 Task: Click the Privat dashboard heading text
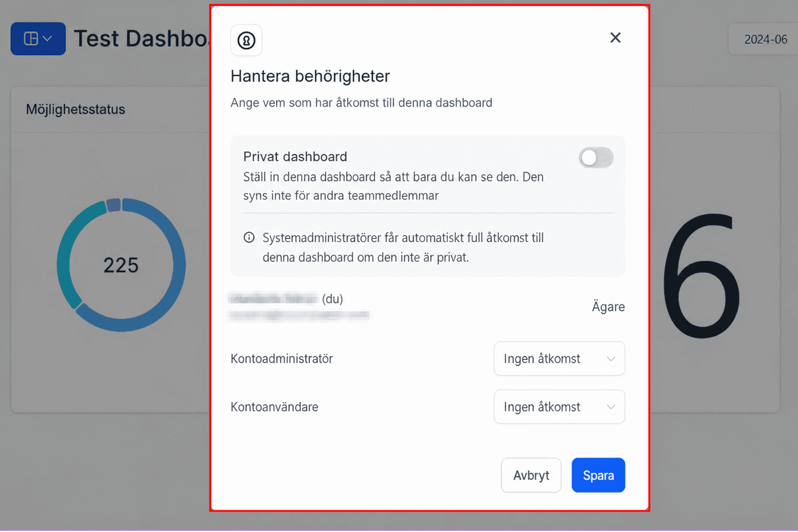coord(295,157)
